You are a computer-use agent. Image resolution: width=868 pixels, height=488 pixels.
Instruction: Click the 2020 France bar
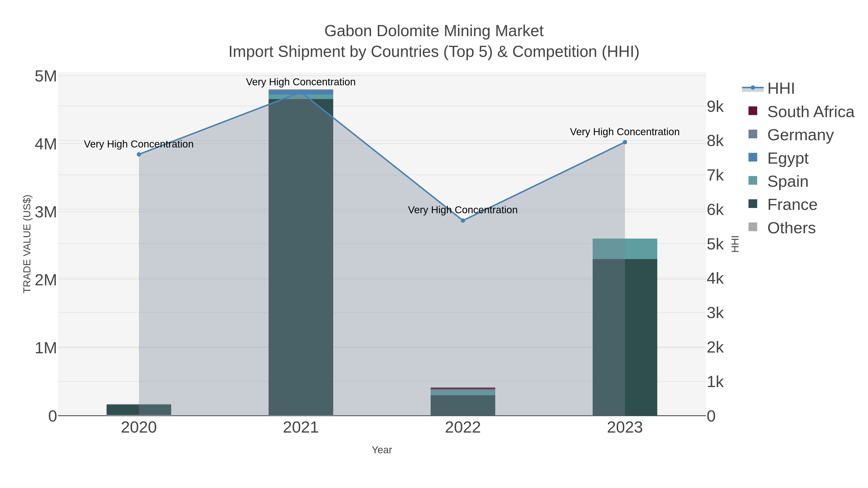click(139, 410)
